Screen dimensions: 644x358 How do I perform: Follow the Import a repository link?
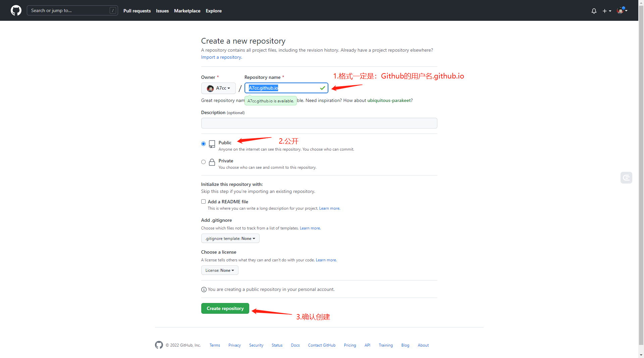221,57
